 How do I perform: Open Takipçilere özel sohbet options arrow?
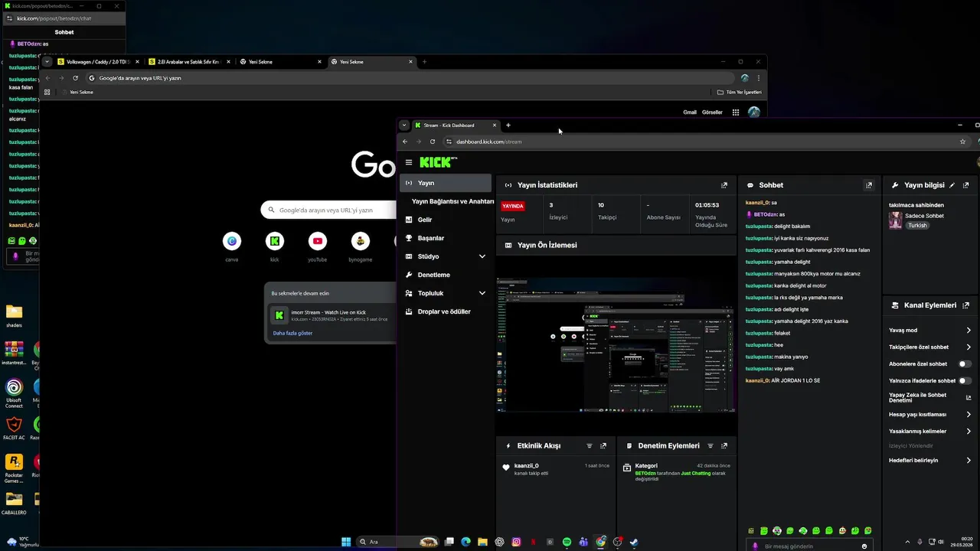[969, 347]
